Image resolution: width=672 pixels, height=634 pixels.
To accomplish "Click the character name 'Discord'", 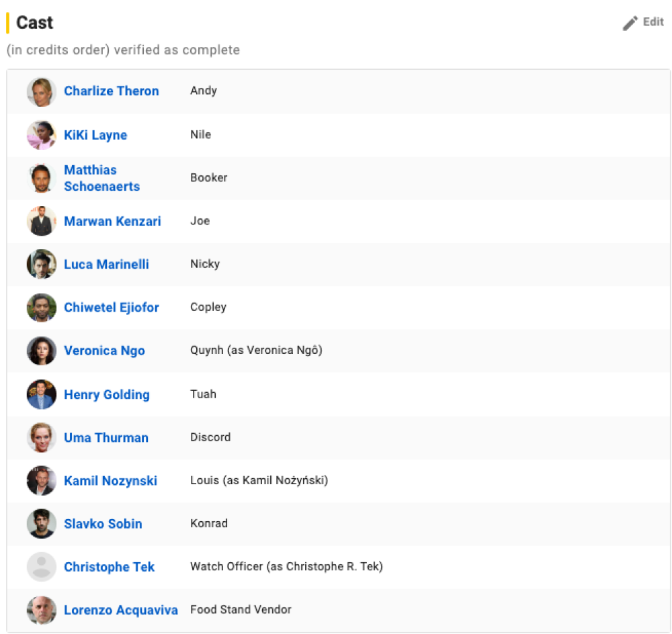I will (x=210, y=437).
